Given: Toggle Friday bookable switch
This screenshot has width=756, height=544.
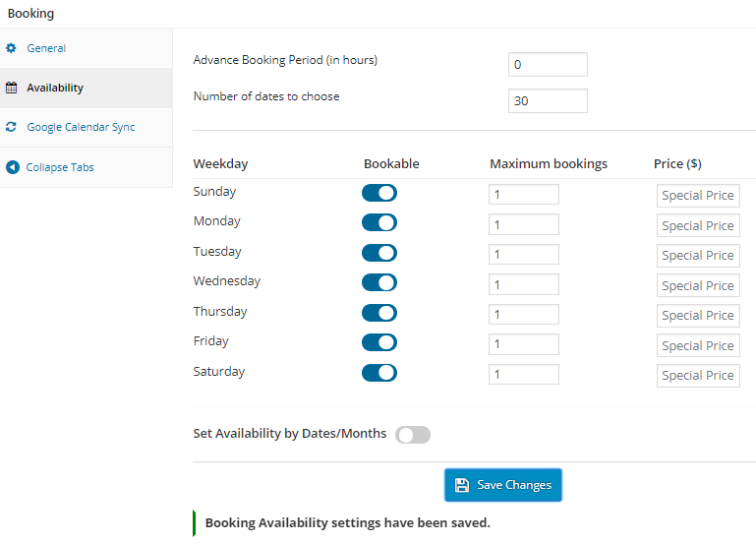Looking at the screenshot, I should [x=379, y=342].
